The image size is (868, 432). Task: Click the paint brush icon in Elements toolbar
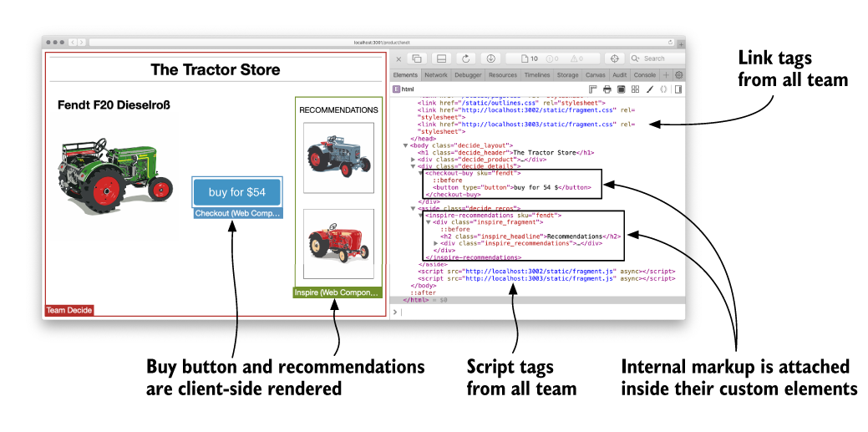coord(649,89)
